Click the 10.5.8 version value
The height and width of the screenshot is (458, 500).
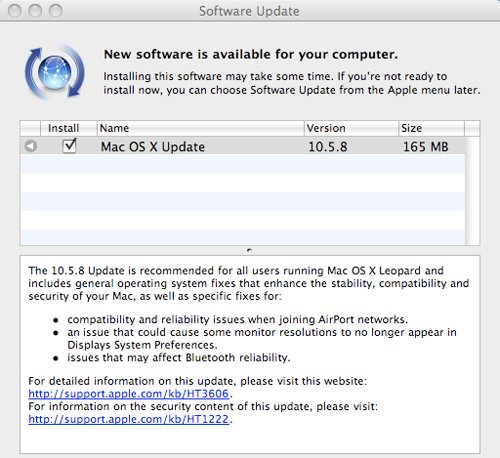(x=328, y=147)
